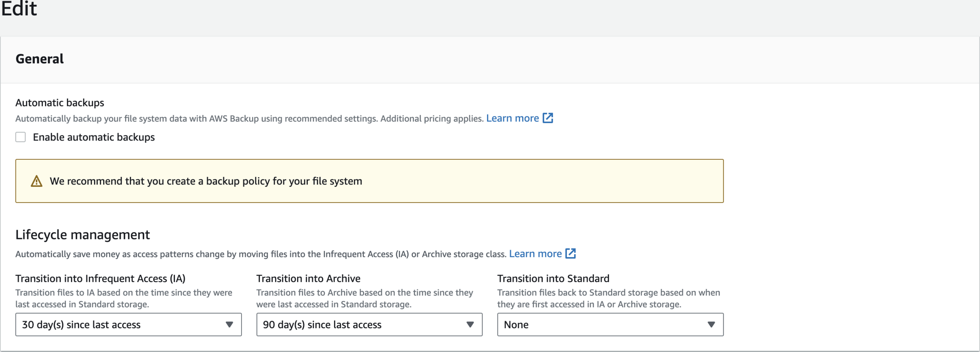The height and width of the screenshot is (352, 980).
Task: Click the 'Transition into Standard' field label
Action: point(553,278)
